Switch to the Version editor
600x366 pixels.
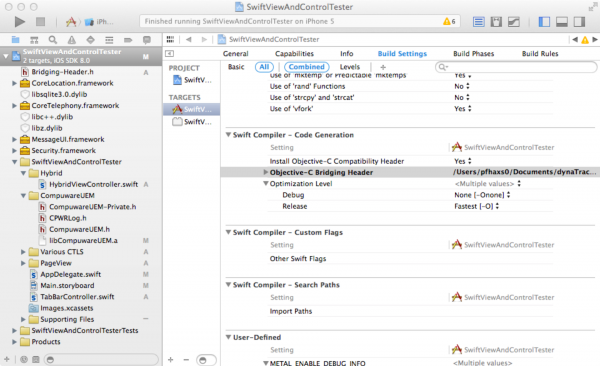pyautogui.click(x=514, y=22)
